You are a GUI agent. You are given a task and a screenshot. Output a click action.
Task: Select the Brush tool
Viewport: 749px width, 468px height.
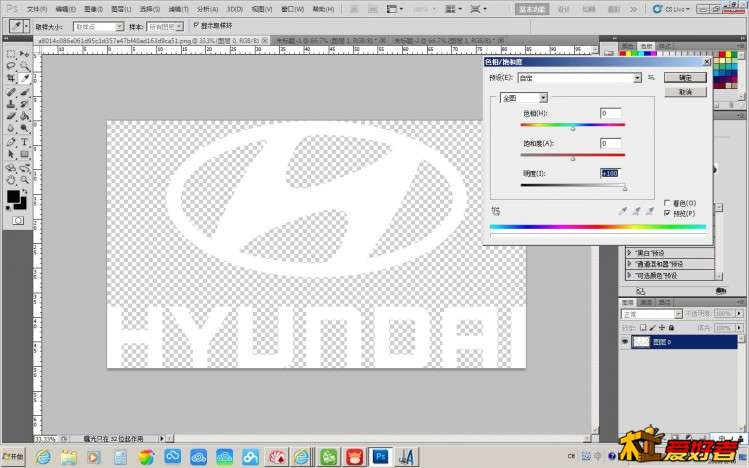[x=24, y=92]
